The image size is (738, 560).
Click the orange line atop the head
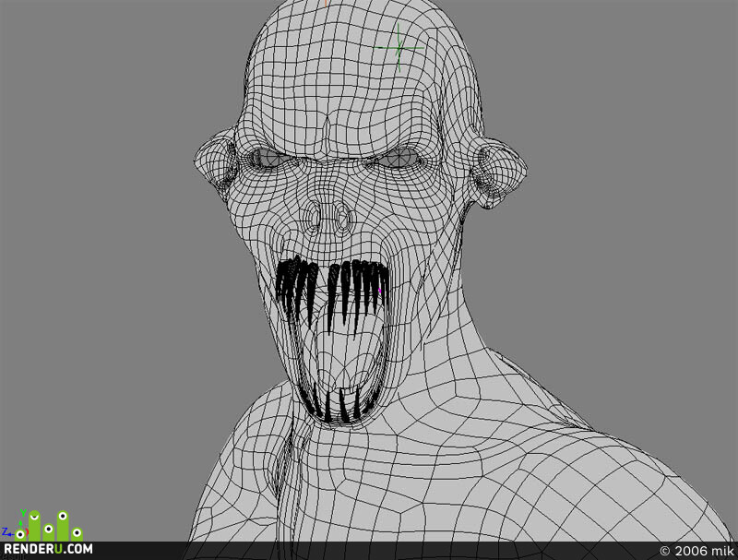(x=326, y=4)
